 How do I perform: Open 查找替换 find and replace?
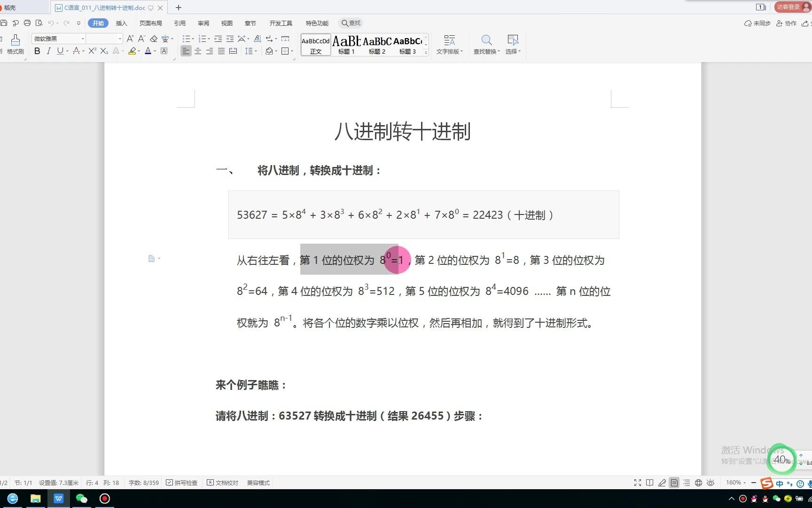(x=486, y=45)
